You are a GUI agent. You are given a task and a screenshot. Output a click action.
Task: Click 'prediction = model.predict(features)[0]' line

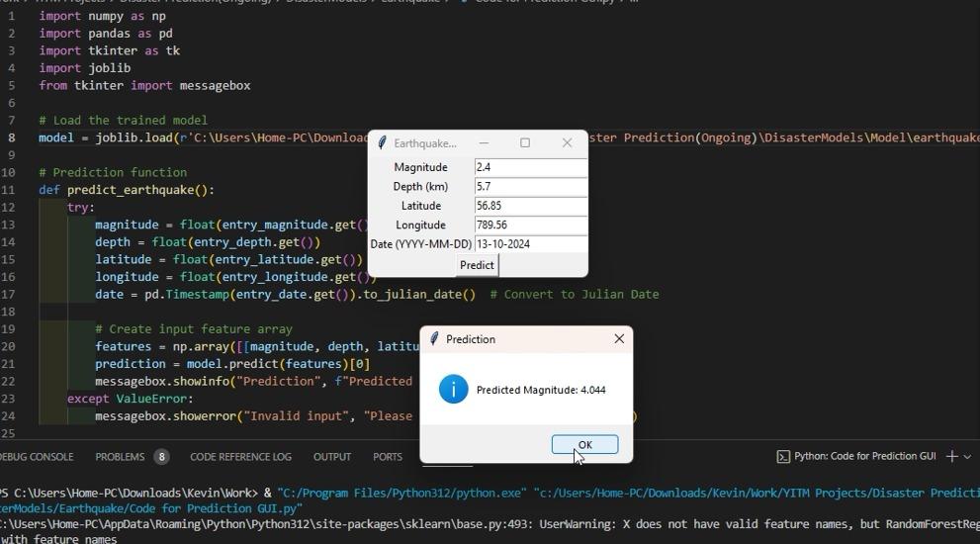click(232, 363)
